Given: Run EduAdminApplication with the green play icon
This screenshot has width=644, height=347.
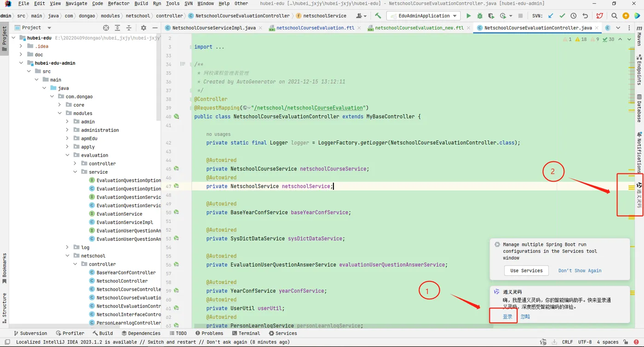Looking at the screenshot, I should pyautogui.click(x=469, y=16).
